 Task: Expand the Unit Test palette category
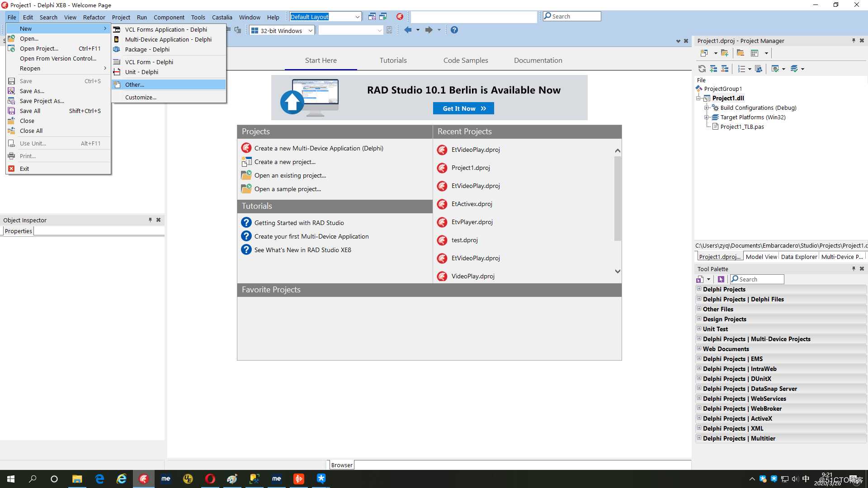coord(699,328)
